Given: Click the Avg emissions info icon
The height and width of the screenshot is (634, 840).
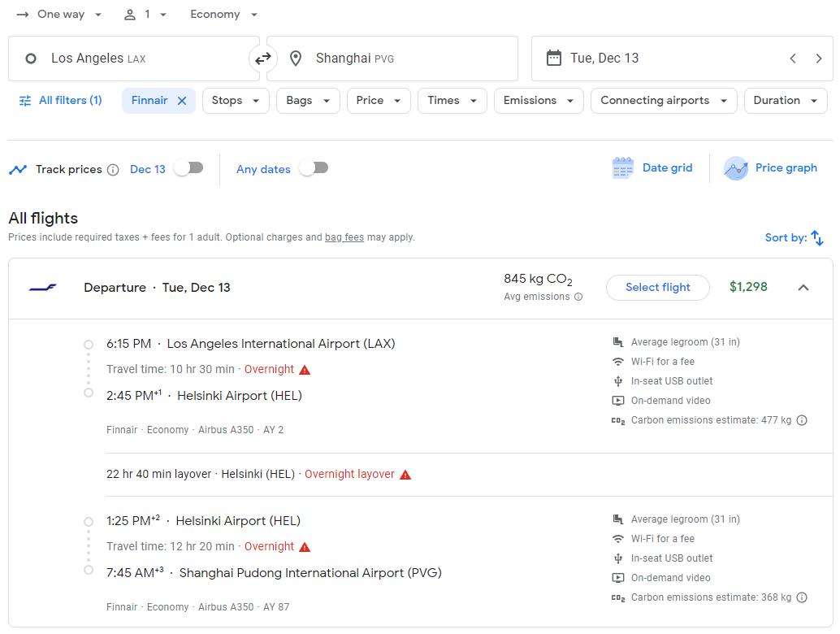Looking at the screenshot, I should (x=578, y=297).
